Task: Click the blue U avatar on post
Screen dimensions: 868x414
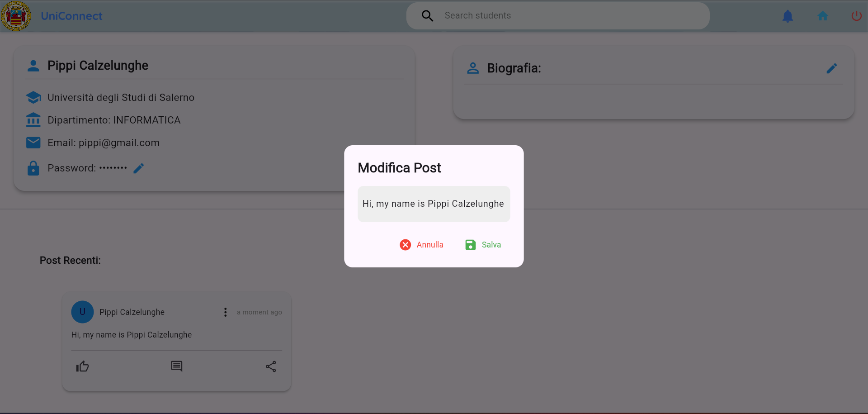Action: coord(82,312)
